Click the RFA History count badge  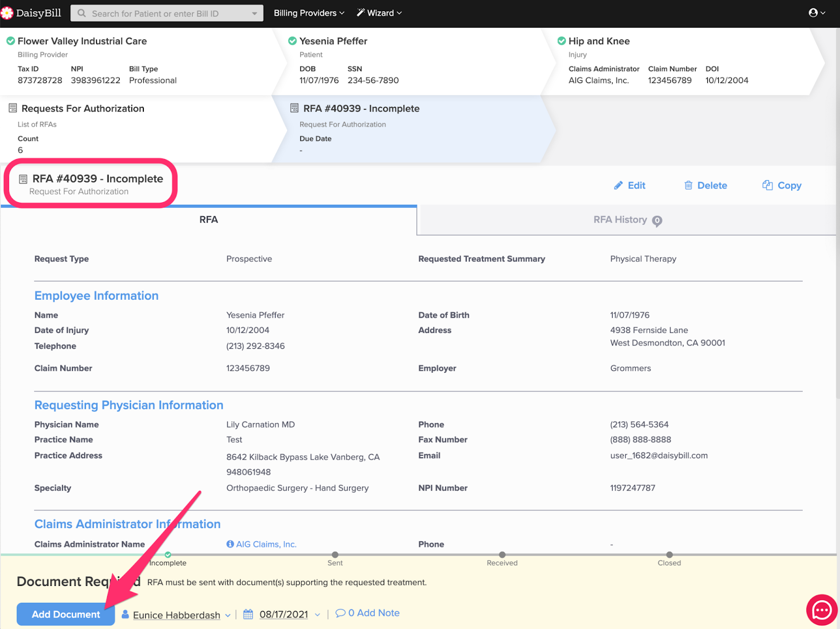[657, 221]
